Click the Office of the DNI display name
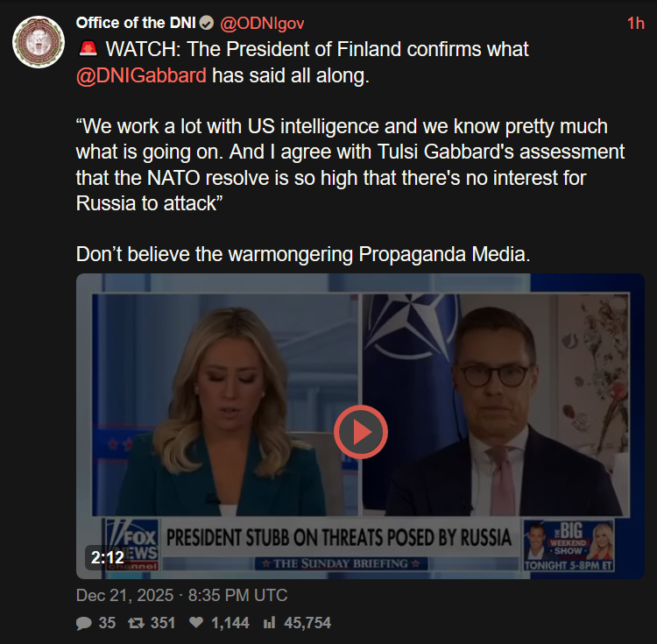 pos(136,23)
